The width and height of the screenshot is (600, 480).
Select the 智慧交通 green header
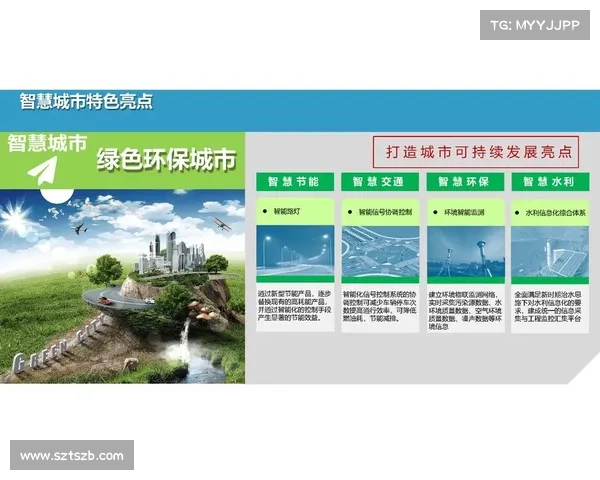(380, 181)
